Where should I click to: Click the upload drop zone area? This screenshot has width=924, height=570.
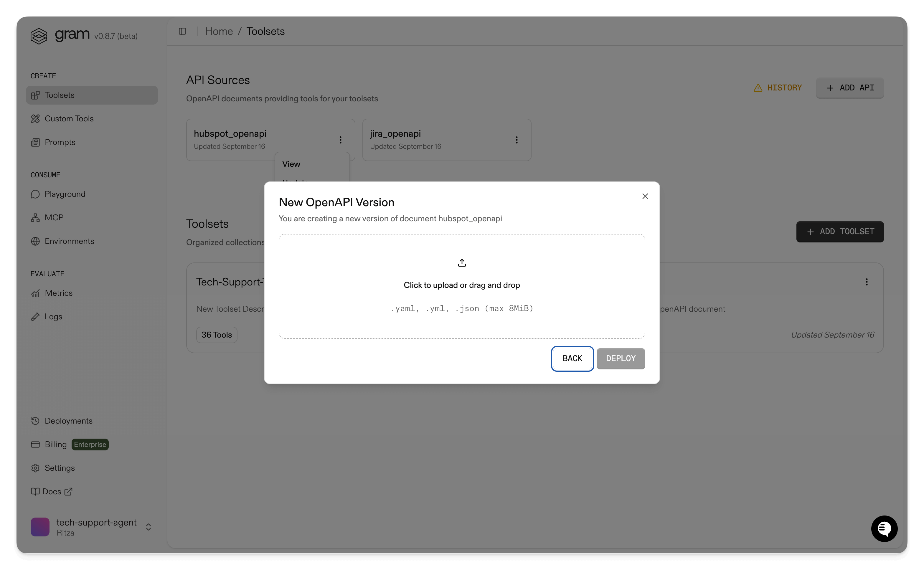coord(461,286)
